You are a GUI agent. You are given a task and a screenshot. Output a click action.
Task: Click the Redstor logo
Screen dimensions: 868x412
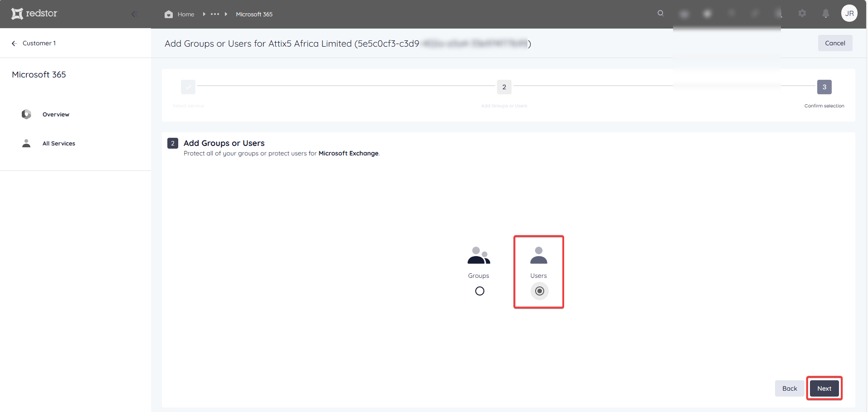34,14
